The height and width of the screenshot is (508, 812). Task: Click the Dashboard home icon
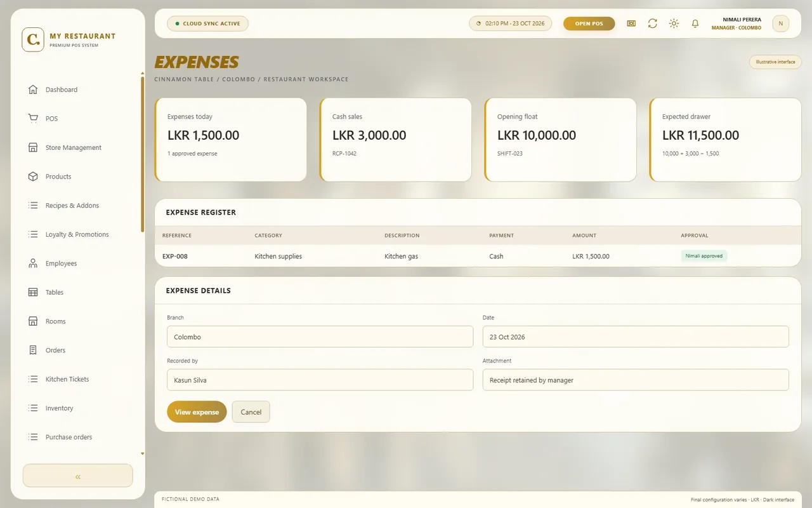[x=33, y=90]
